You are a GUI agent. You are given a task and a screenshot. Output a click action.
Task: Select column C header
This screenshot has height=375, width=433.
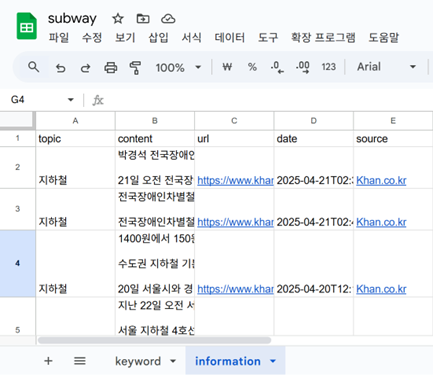[234, 121]
